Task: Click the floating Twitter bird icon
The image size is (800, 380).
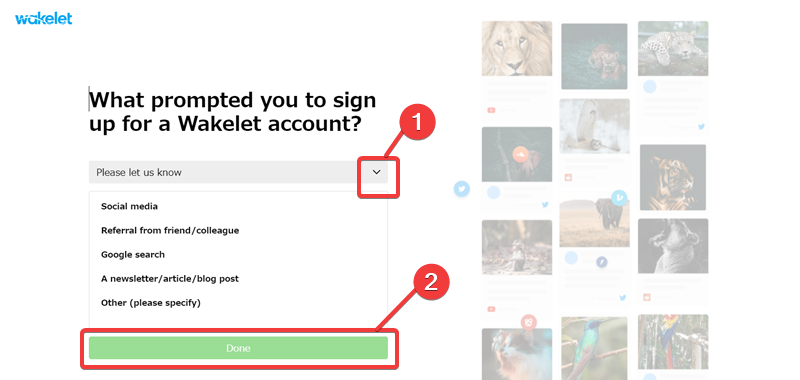Action: click(x=462, y=189)
